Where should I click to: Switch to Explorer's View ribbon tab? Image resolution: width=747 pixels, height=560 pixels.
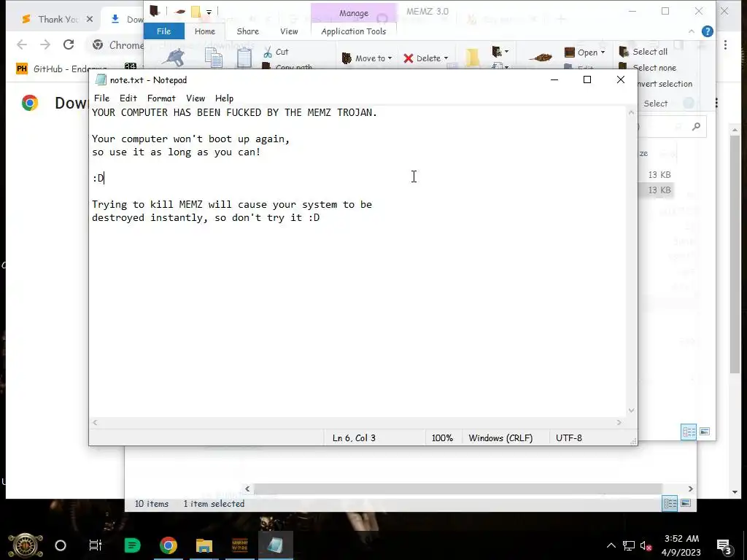pos(289,31)
